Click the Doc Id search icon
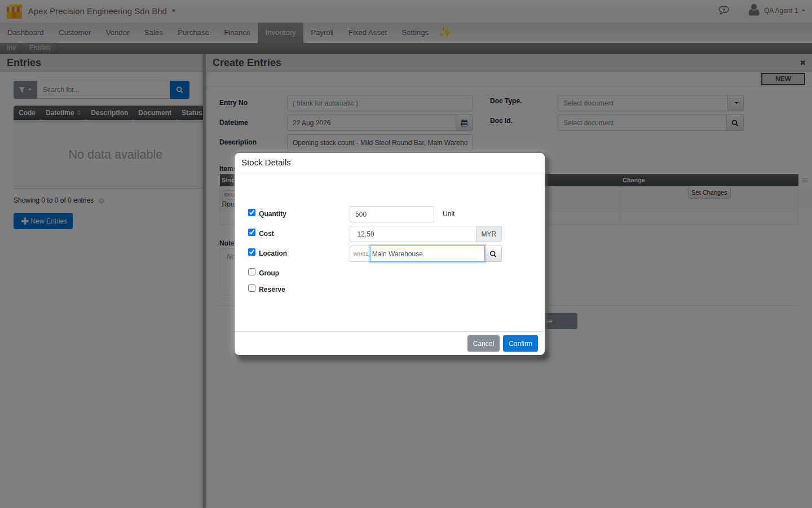Viewport: 812px width, 508px height. (x=735, y=123)
